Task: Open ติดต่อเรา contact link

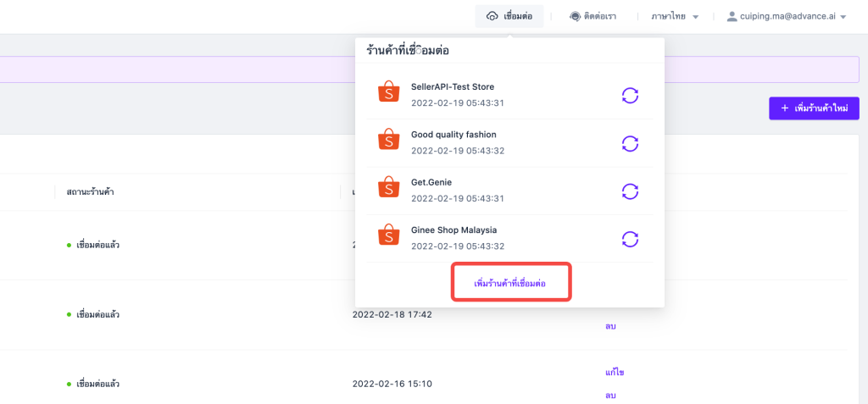Action: (x=593, y=17)
